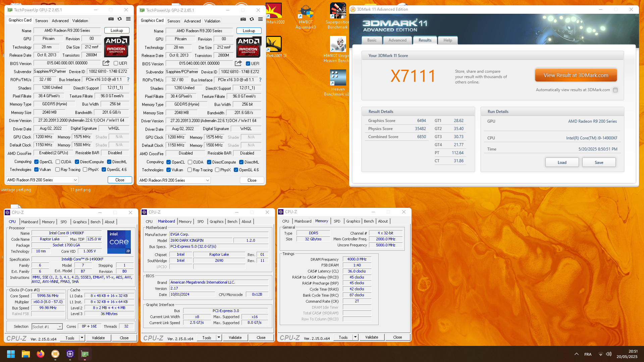Click clock and date on taskbar
Screen dimensions: 644x362
(x=627, y=354)
